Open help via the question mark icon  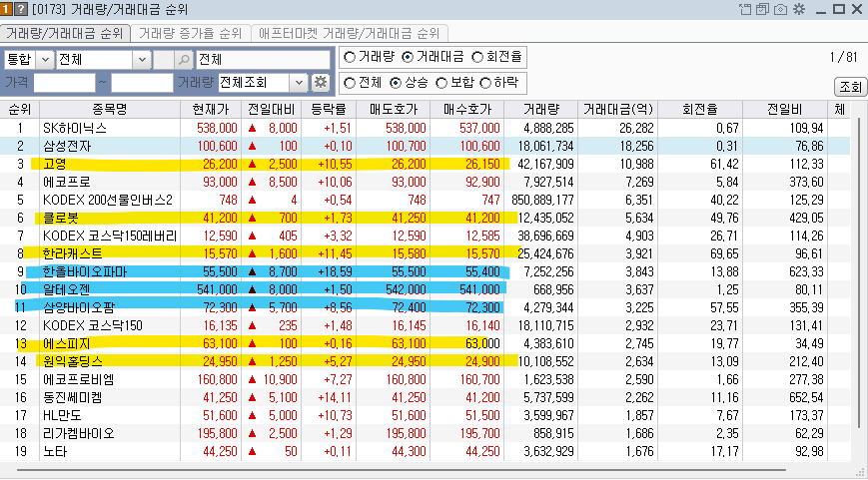[20, 9]
